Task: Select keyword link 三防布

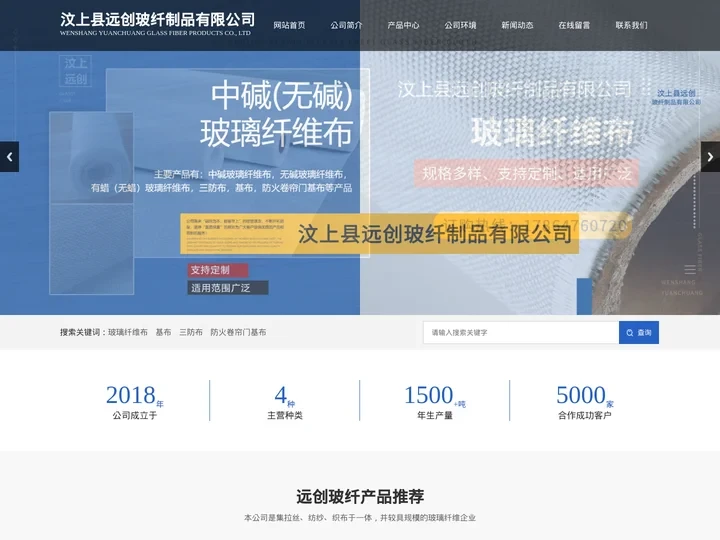Action: [x=191, y=332]
